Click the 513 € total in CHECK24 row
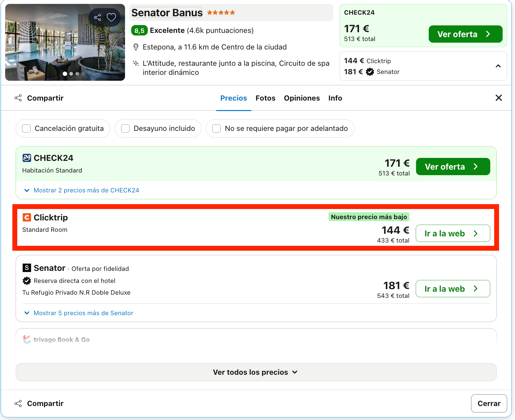 [x=394, y=173]
